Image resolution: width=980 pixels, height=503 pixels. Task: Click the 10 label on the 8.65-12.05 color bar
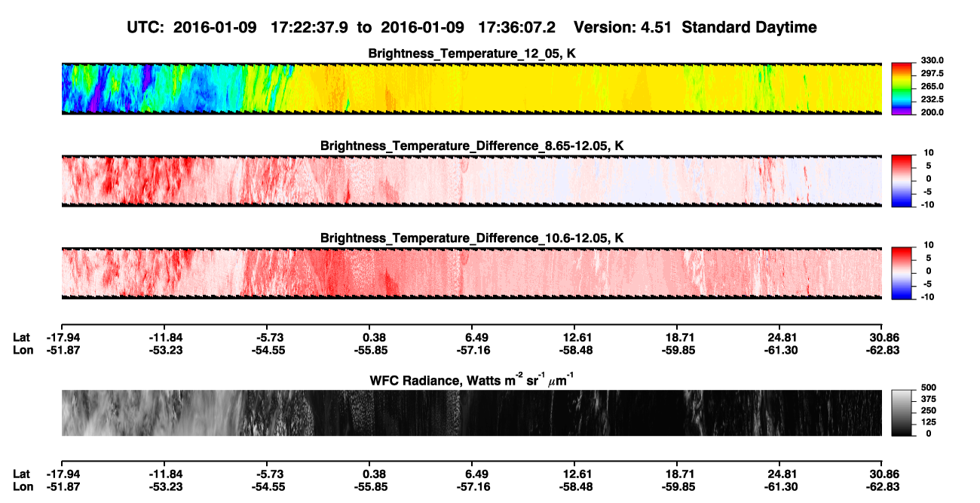(x=929, y=152)
